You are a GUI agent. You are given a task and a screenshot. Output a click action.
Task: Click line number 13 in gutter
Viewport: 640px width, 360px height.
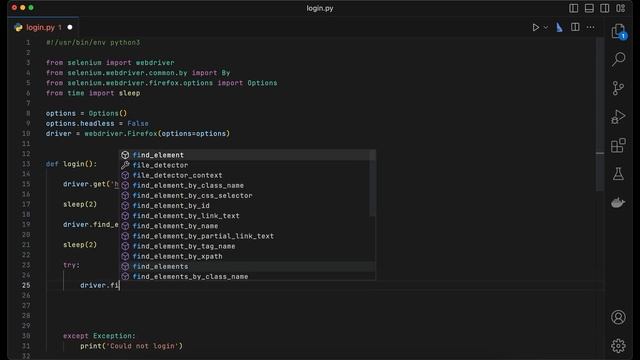click(26, 164)
